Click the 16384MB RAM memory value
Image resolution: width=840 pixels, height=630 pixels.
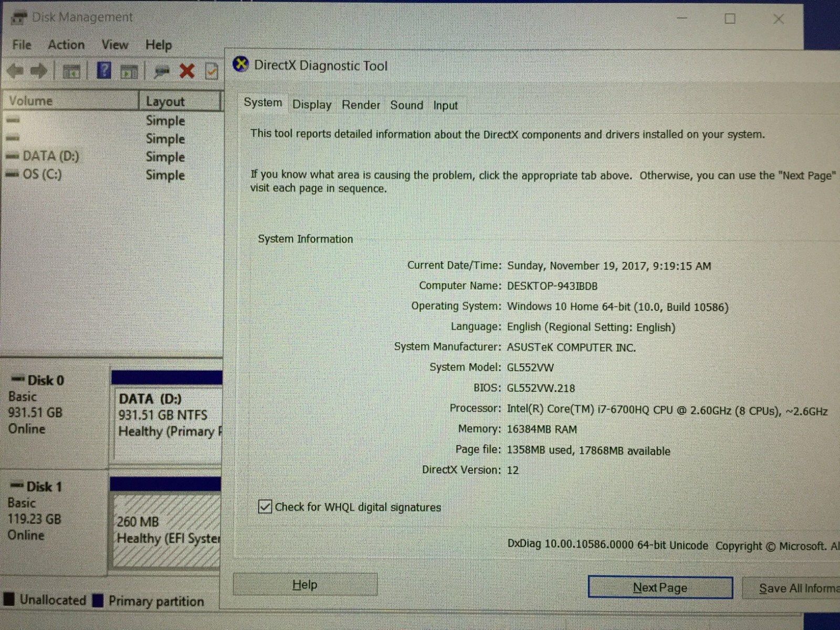coord(542,429)
